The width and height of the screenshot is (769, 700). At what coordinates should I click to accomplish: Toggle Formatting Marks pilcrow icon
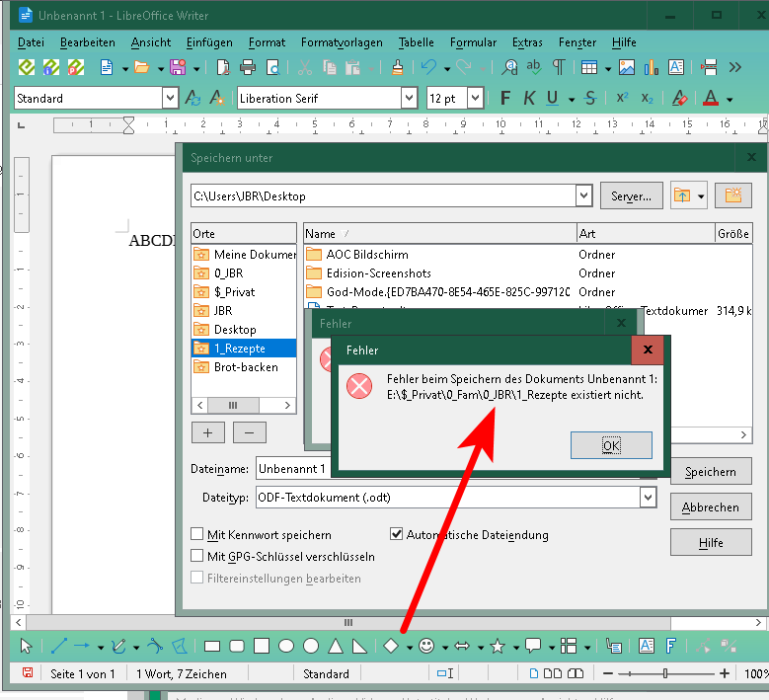(x=559, y=67)
